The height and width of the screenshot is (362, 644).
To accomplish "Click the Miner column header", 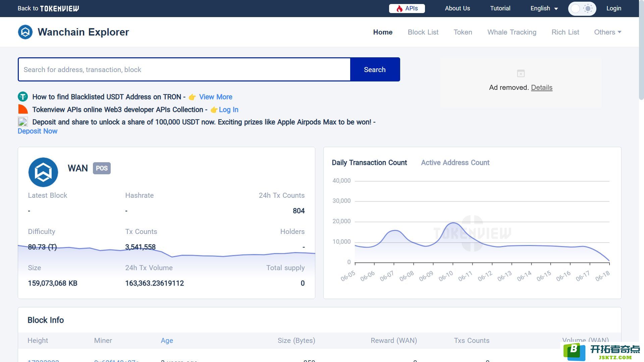I will pyautogui.click(x=103, y=341).
